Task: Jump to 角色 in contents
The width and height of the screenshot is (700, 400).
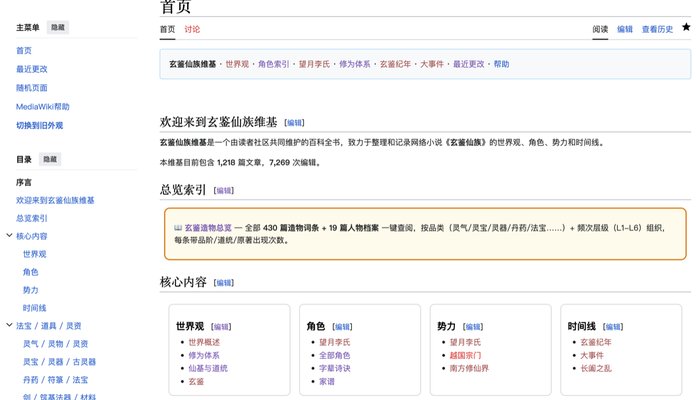Action: 31,272
